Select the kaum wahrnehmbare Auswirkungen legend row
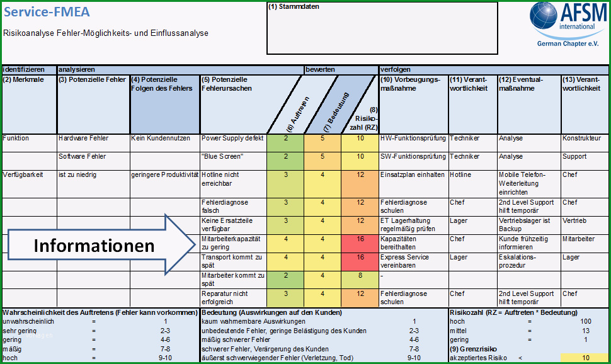The image size is (611, 364). click(x=324, y=322)
